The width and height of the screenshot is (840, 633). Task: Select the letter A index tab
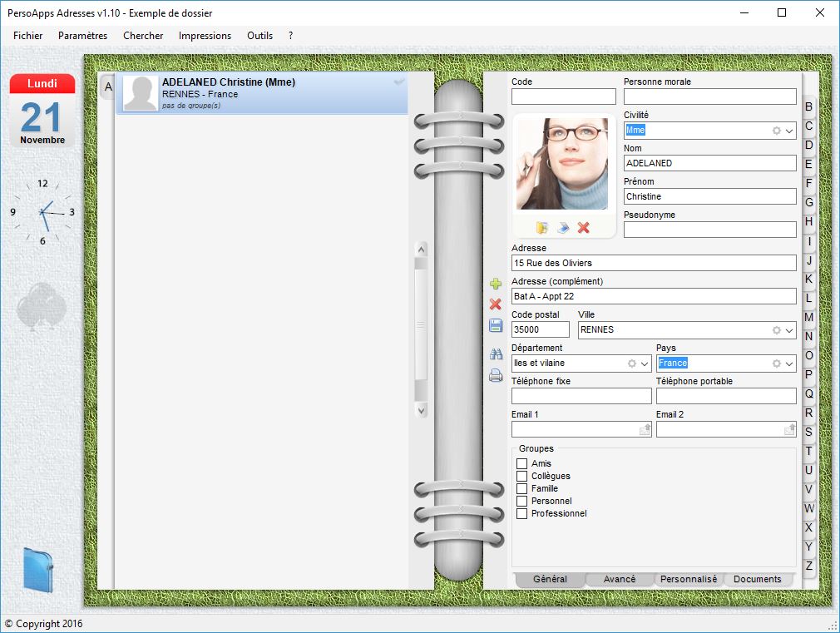point(107,87)
